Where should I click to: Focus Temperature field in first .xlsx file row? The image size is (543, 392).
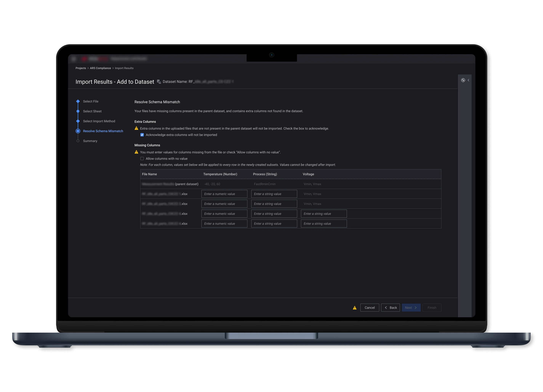[224, 194]
